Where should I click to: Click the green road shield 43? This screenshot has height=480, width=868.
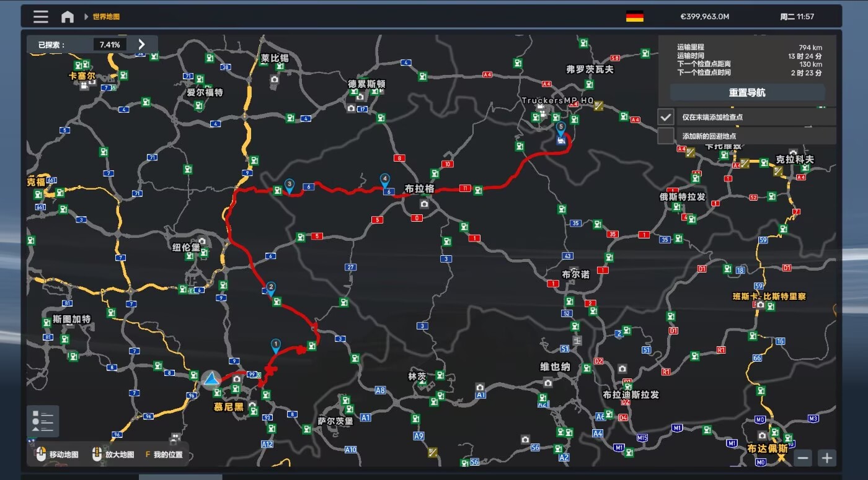567,256
